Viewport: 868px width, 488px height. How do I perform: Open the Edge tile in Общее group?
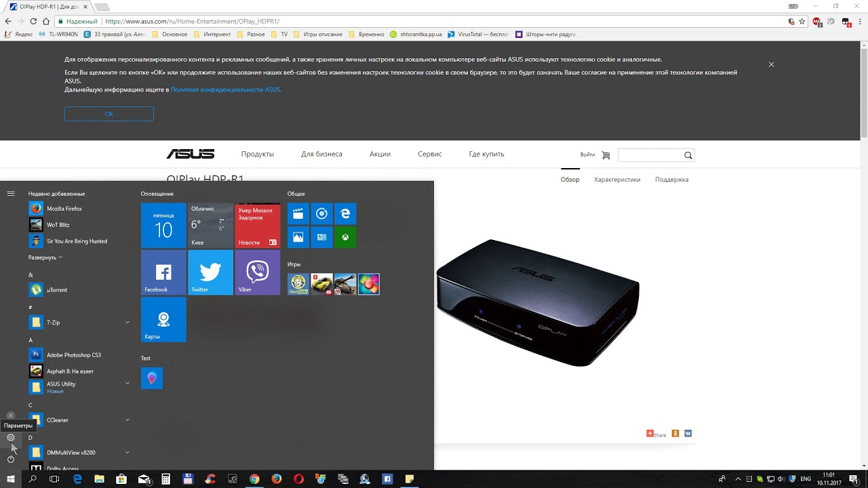pos(345,214)
